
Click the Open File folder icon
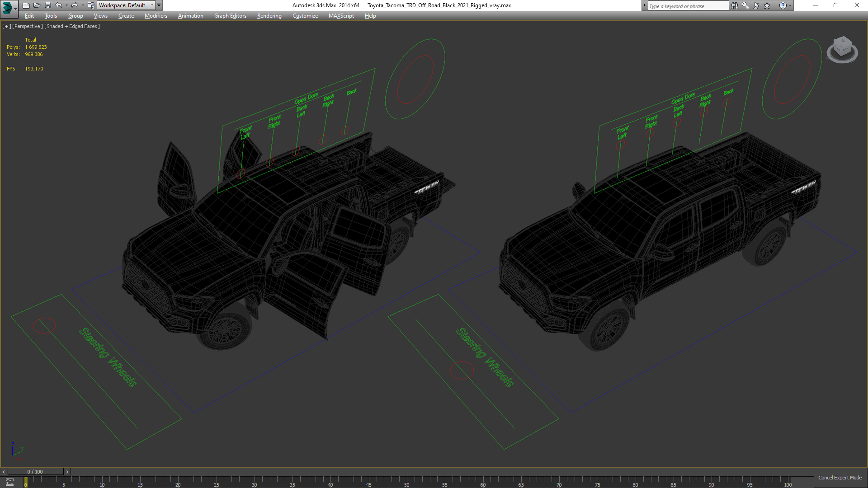pos(37,5)
